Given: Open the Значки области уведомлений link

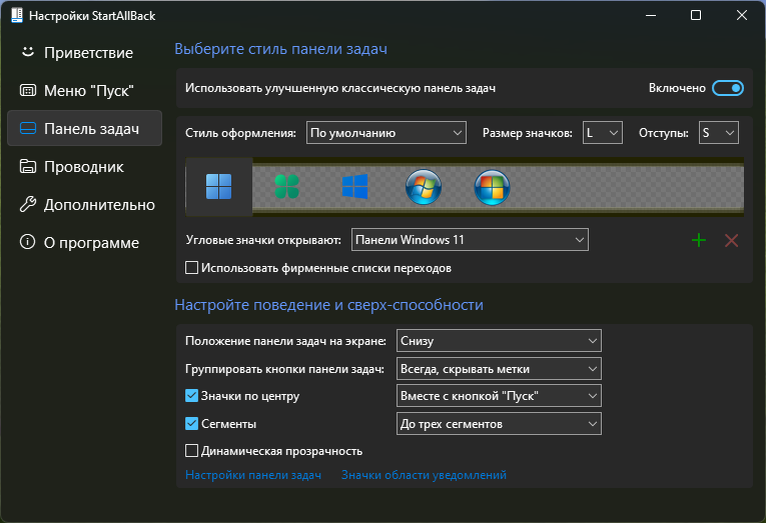Looking at the screenshot, I should (x=424, y=475).
